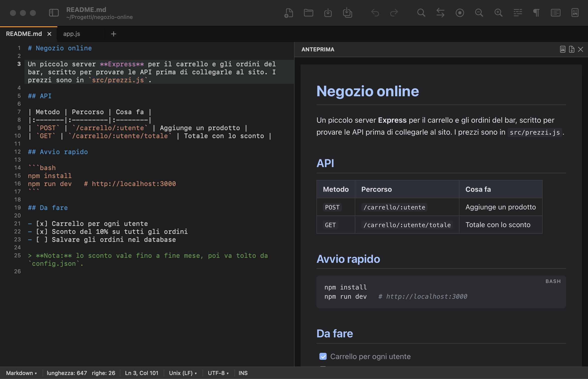Toggle the INS insert mode indicator

point(243,373)
